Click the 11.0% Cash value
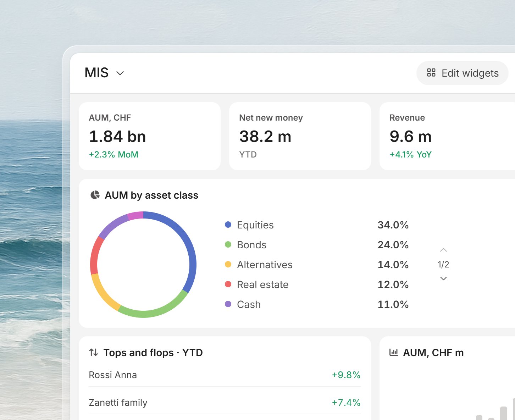This screenshot has width=515, height=420. [393, 304]
